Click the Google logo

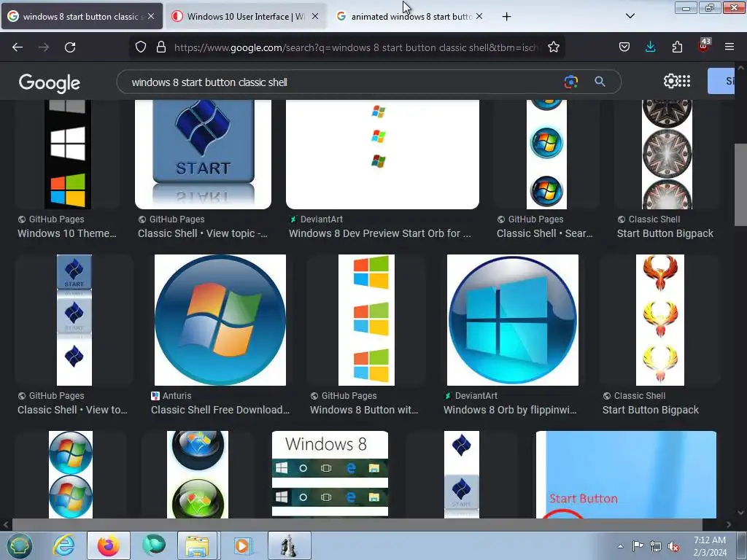click(x=49, y=83)
